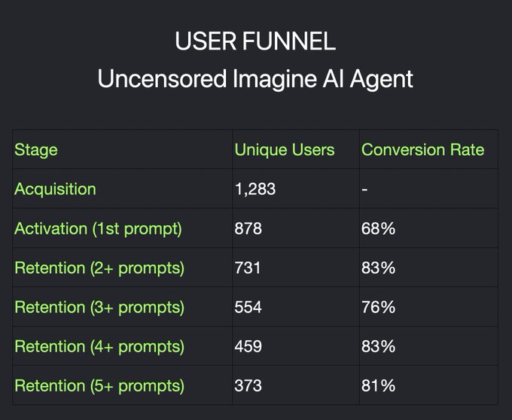Click the 76% conversion rate cell

point(378,307)
